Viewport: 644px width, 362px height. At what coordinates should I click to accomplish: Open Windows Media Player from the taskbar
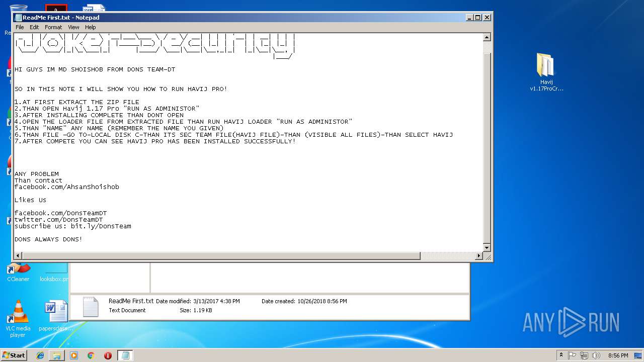(x=74, y=355)
